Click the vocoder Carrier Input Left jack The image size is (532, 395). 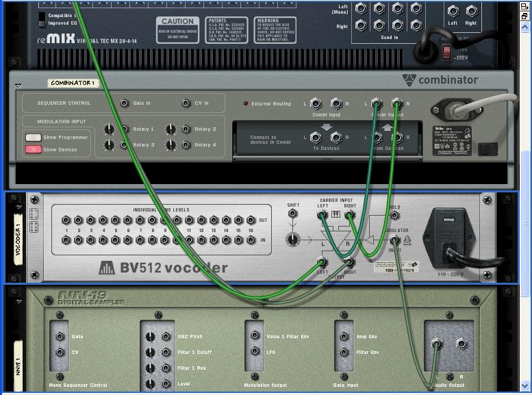coord(322,214)
